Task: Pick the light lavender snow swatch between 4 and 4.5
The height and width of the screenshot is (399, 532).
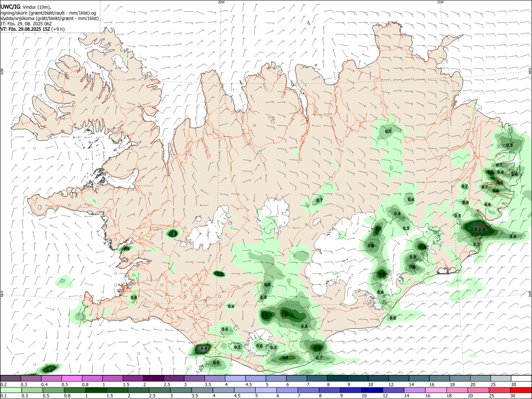Action: (235, 378)
